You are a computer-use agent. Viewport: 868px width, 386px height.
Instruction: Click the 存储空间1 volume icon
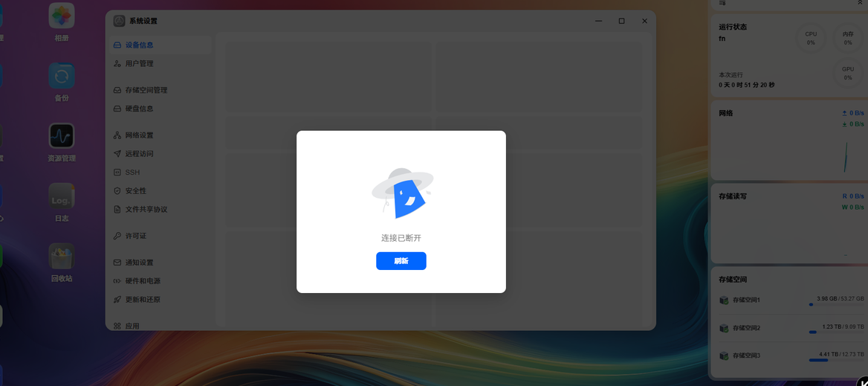[x=724, y=300]
